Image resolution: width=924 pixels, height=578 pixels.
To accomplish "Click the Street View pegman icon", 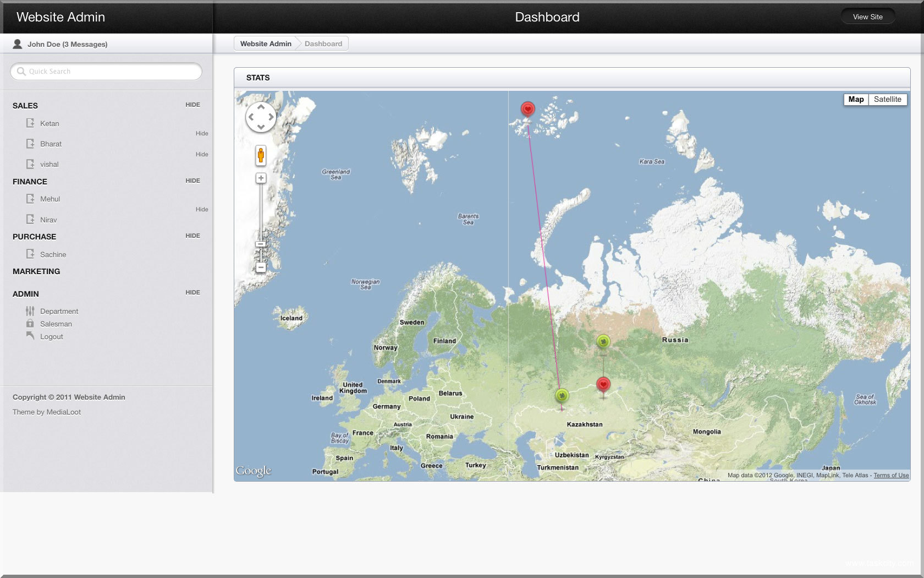I will coord(261,156).
